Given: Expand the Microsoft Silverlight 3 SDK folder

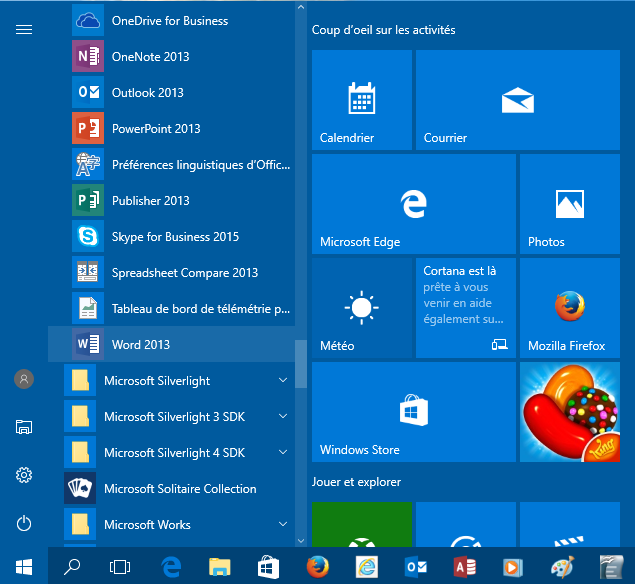Looking at the screenshot, I should click(171, 417).
